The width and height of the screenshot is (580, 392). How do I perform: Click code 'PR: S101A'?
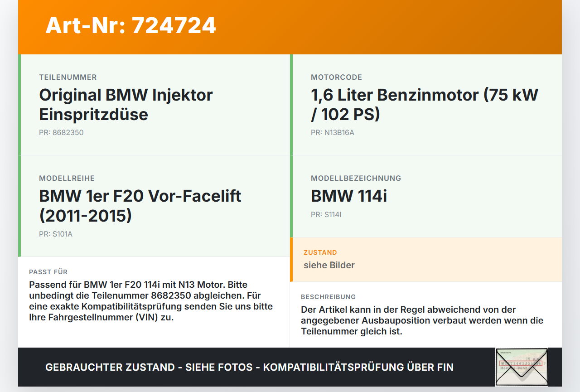(56, 234)
